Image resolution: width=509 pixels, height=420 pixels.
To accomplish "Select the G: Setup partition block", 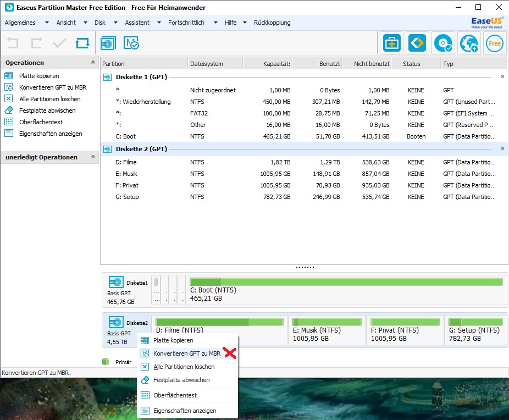I will (475, 330).
